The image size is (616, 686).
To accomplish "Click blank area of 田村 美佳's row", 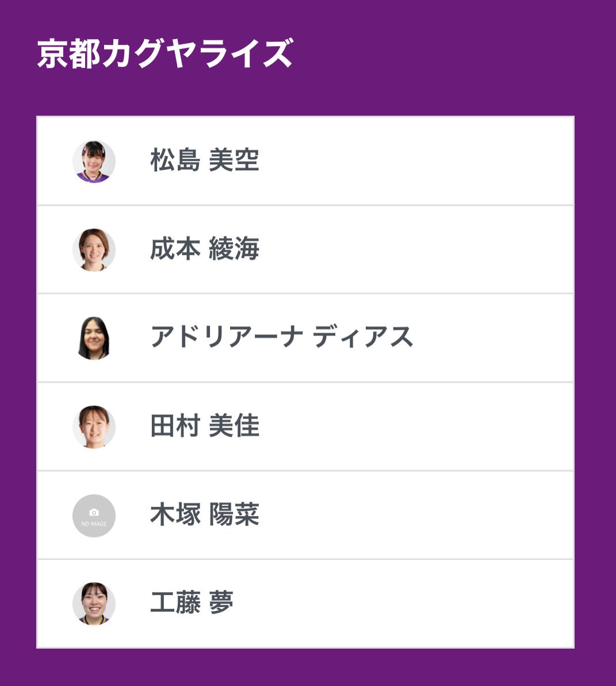I will 431,427.
